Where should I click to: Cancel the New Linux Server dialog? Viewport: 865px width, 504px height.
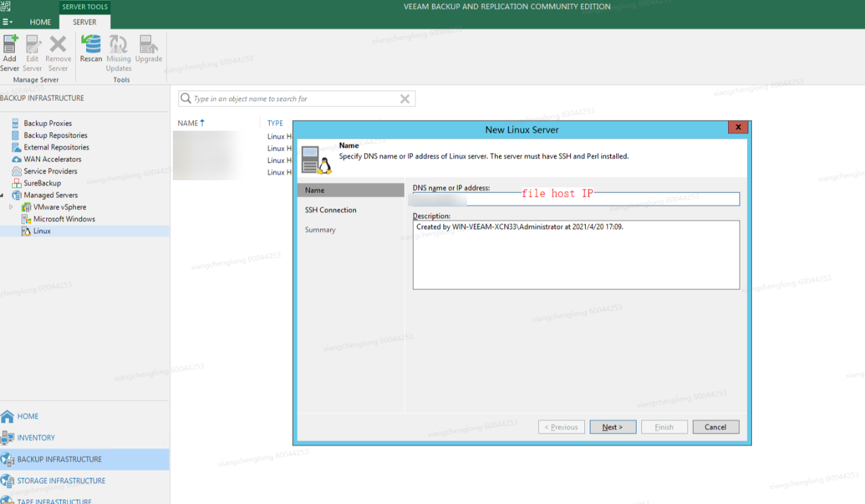pos(715,427)
